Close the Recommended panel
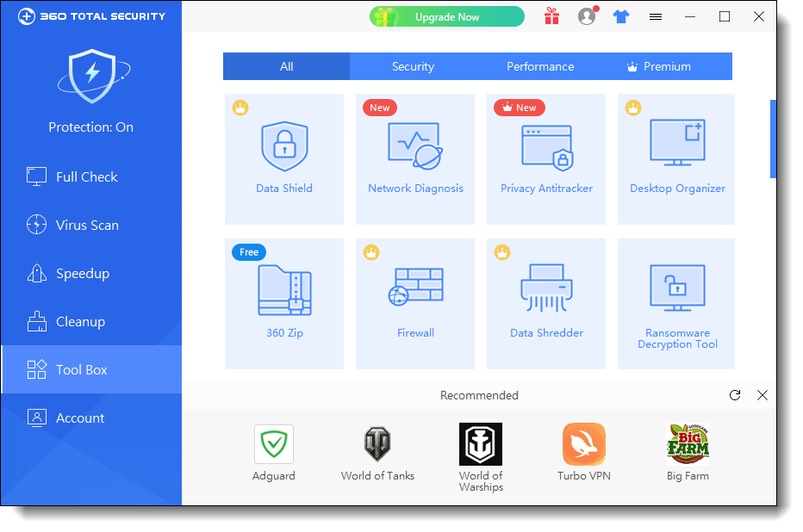This screenshot has width=803, height=532. pyautogui.click(x=762, y=395)
